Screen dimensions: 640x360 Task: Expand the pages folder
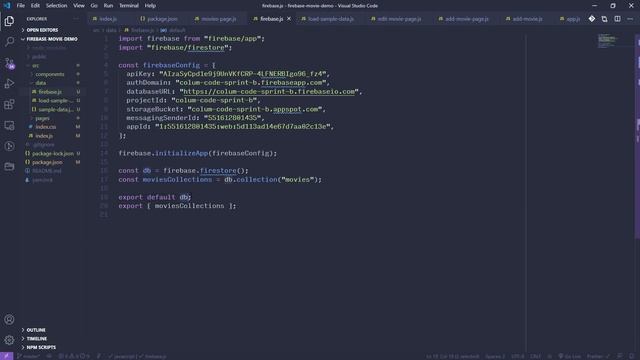[x=42, y=118]
